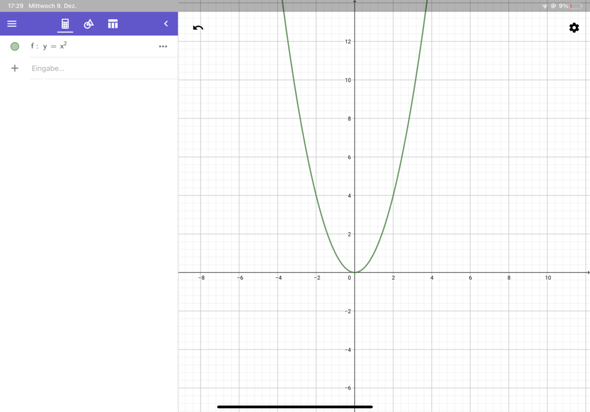
Task: Open the Table of values tab
Action: pyautogui.click(x=113, y=24)
